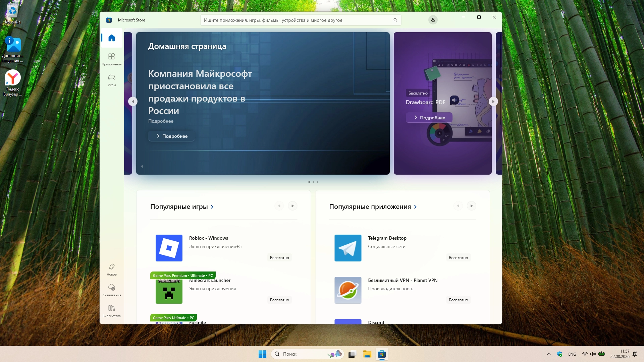644x362 pixels.
Task: Open the Minecraft Launcher app icon
Action: (169, 290)
